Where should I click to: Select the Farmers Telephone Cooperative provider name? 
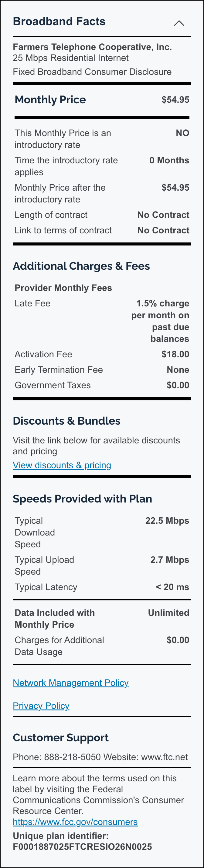pos(92,47)
